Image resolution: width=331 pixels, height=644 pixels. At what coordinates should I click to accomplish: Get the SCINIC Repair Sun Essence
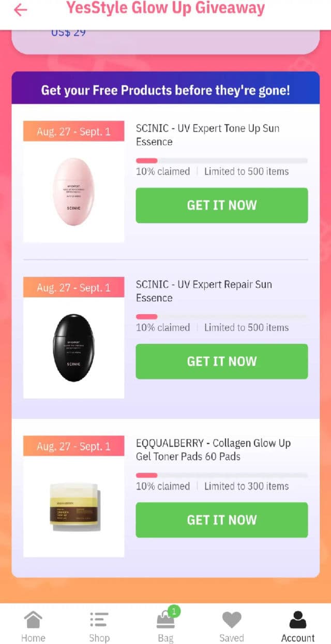(222, 361)
